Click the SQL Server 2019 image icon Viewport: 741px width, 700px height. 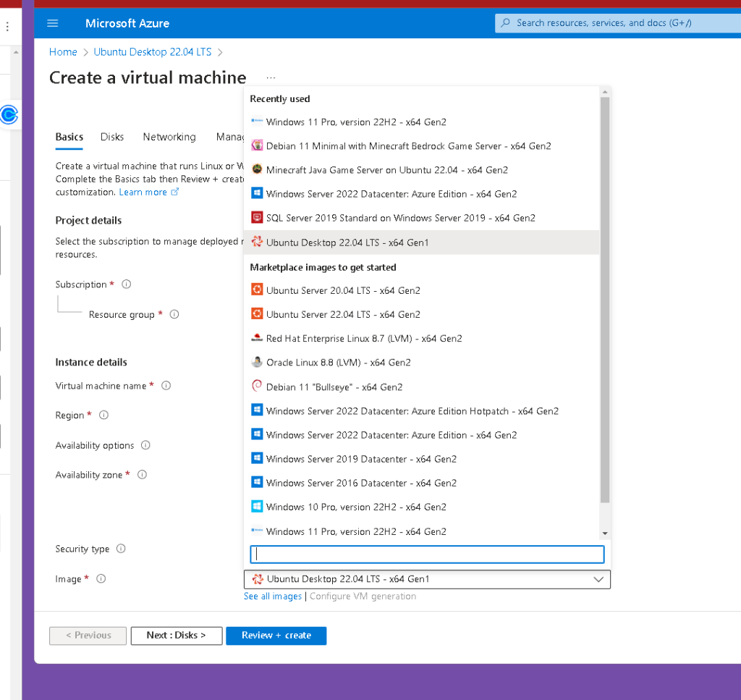coord(257,217)
